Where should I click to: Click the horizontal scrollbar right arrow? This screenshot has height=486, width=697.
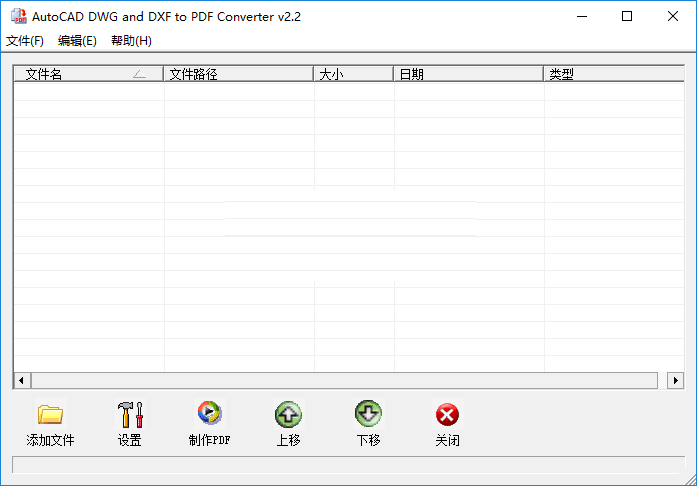676,381
